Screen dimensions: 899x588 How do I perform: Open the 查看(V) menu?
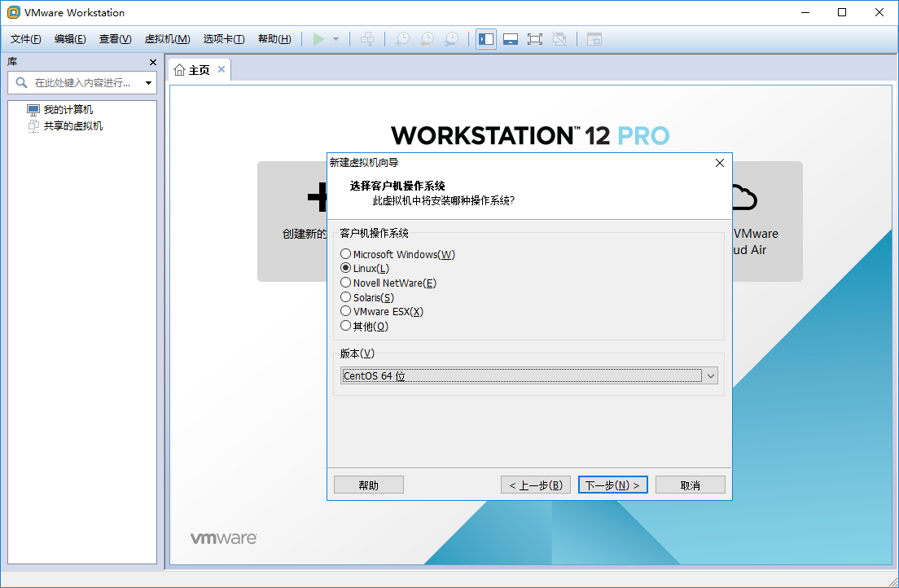point(116,39)
